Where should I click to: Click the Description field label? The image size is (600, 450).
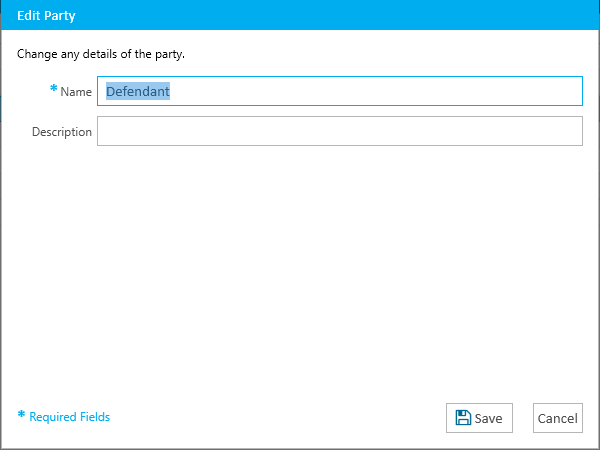pyautogui.click(x=62, y=132)
